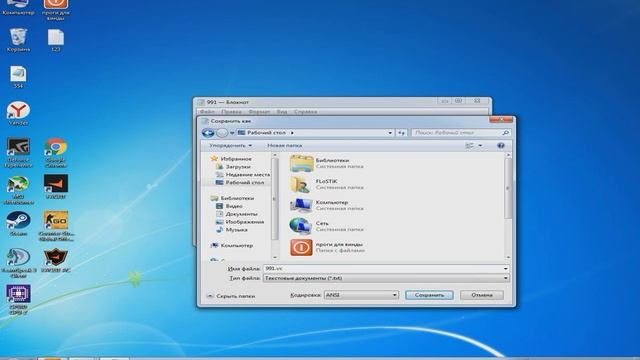Screen dimensions: 640x360
Task: Click the Отмена button
Action: [x=482, y=295]
